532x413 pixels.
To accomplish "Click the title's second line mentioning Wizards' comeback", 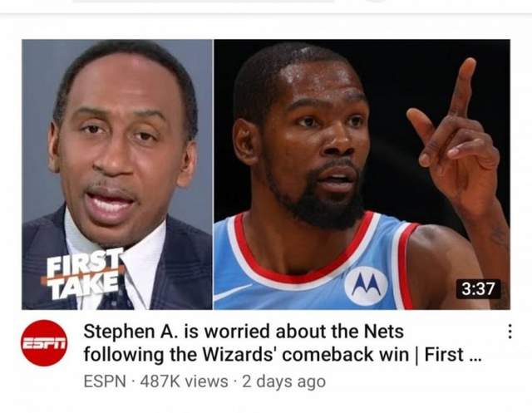I will (282, 355).
